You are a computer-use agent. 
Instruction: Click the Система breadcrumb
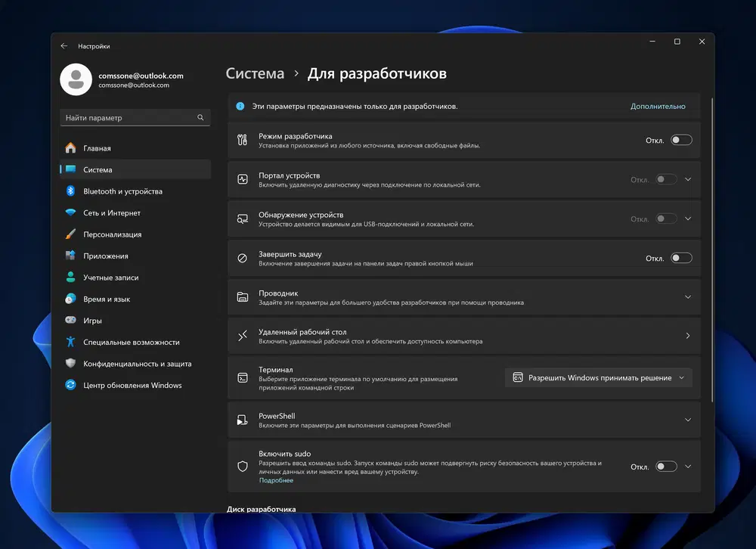point(255,73)
